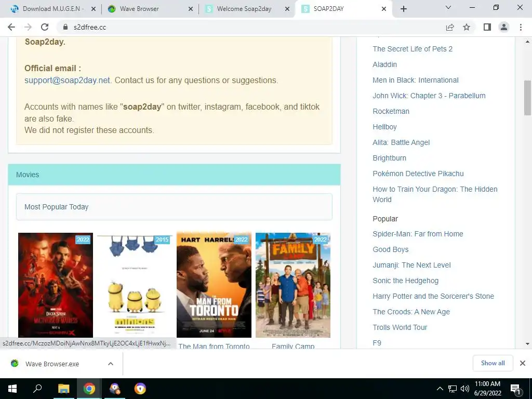Open the Family Camp movie poster
532x399 pixels.
[x=293, y=285]
